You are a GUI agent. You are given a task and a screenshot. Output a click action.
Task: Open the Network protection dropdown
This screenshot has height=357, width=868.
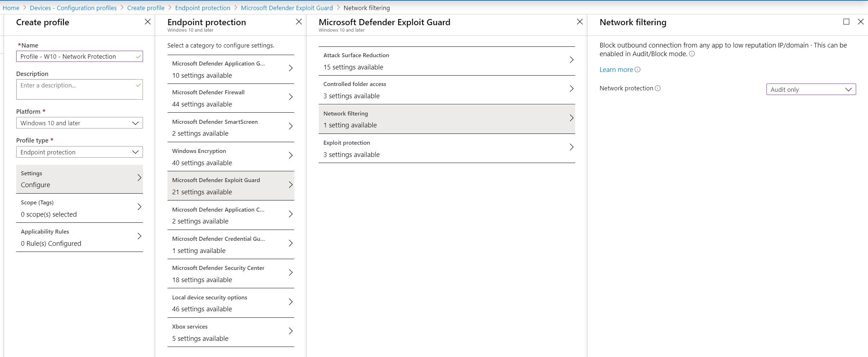pyautogui.click(x=811, y=89)
